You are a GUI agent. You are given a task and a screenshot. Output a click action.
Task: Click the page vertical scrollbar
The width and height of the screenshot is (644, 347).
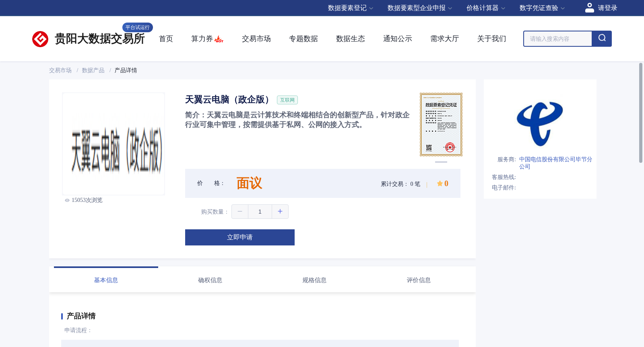tap(641, 113)
